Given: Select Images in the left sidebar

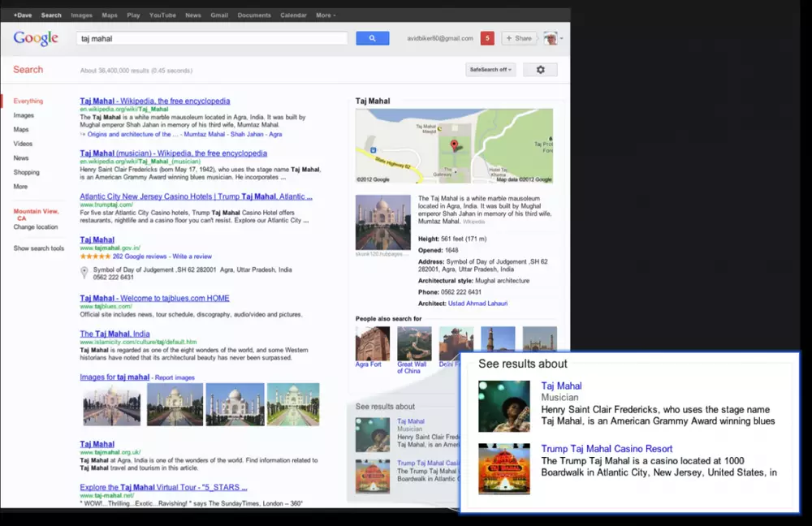Looking at the screenshot, I should pos(24,115).
